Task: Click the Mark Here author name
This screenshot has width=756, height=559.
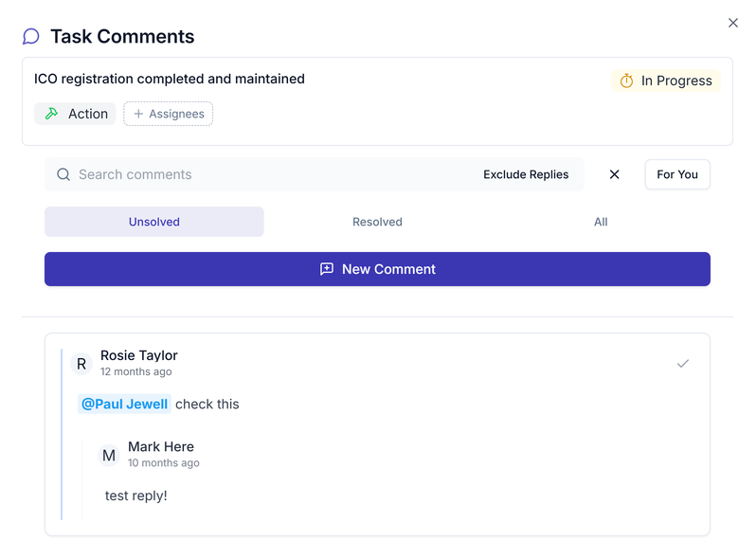Action: tap(161, 446)
